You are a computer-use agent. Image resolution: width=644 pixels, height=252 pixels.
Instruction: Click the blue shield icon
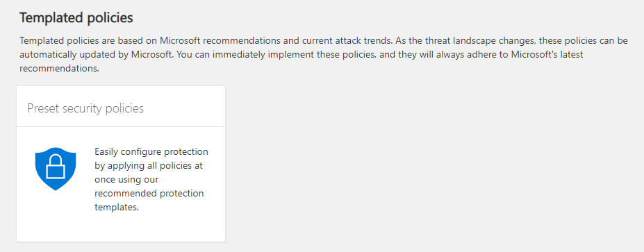tap(56, 169)
